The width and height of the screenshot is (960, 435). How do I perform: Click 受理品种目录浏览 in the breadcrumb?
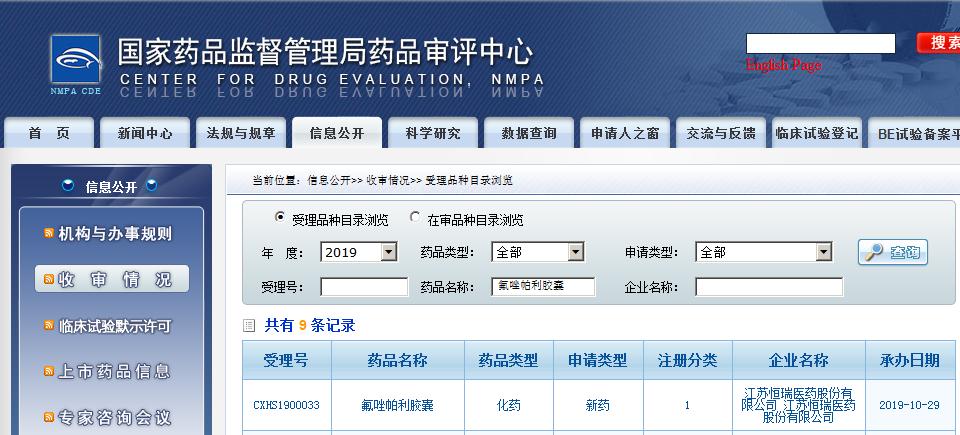[x=469, y=180]
